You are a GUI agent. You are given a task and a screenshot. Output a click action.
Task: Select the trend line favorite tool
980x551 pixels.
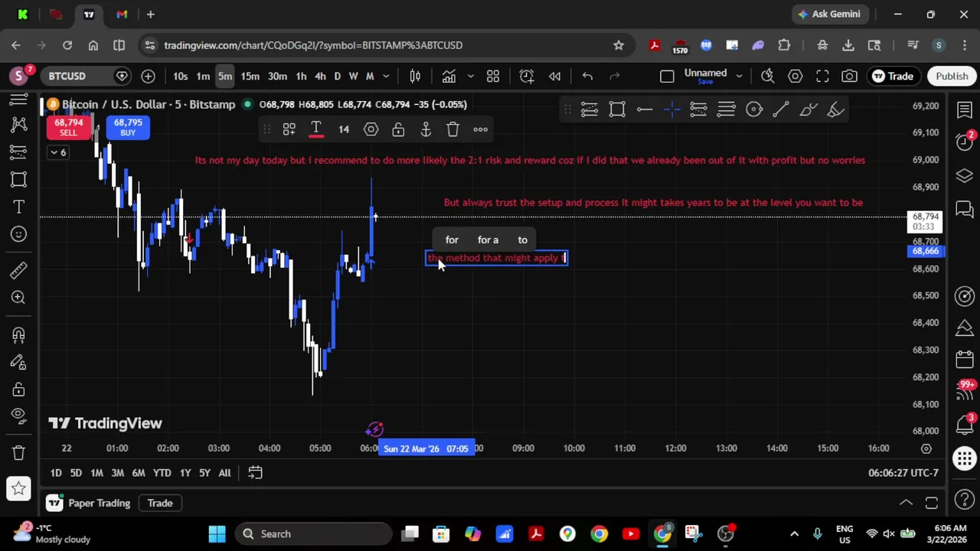tap(781, 110)
